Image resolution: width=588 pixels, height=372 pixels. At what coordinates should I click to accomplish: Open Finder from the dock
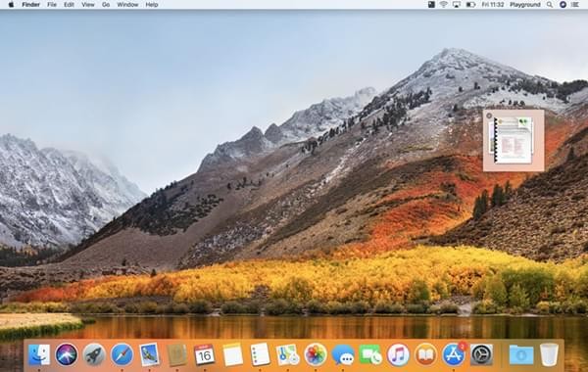[39, 354]
